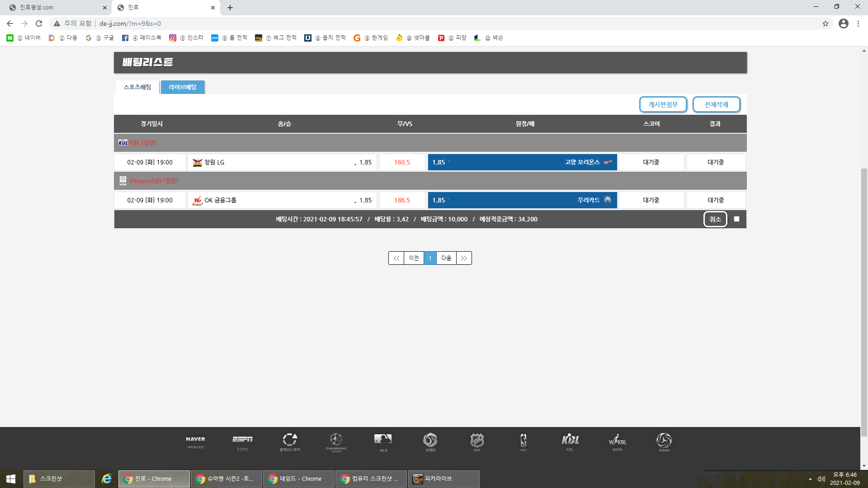The width and height of the screenshot is (868, 488).
Task: Cancel the bet with 취소 button
Action: point(715,219)
